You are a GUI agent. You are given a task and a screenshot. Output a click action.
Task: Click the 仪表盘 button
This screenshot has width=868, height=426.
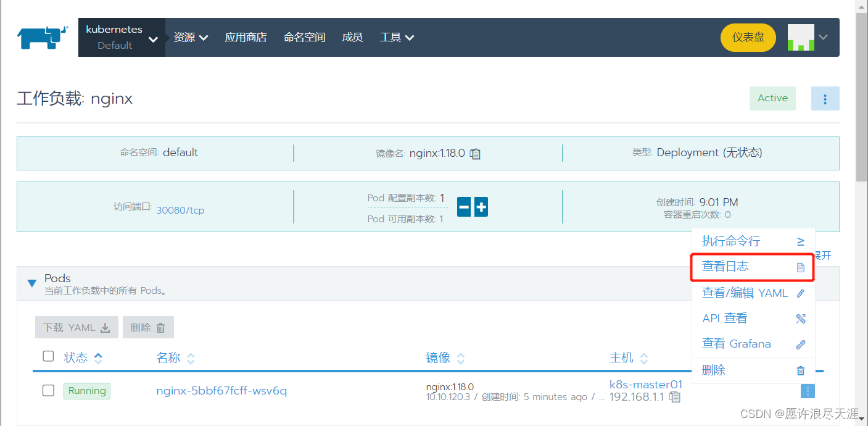748,37
